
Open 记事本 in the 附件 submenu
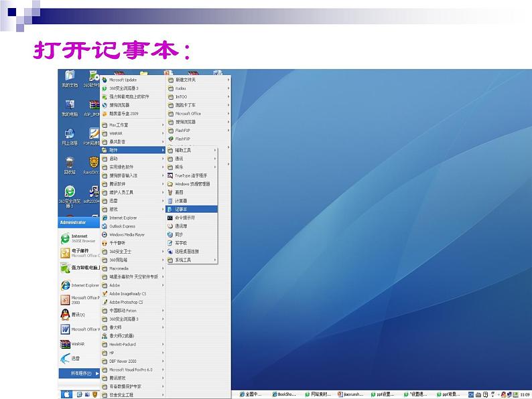(x=192, y=209)
